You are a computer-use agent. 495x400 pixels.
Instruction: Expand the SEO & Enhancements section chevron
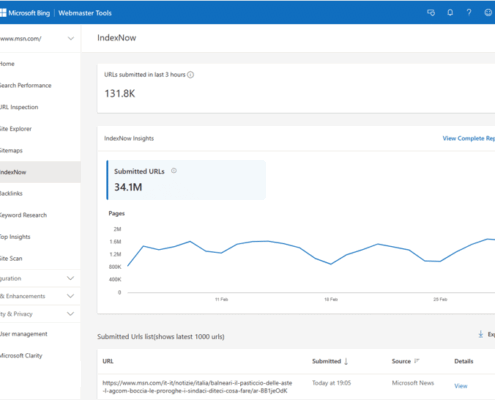(70, 296)
